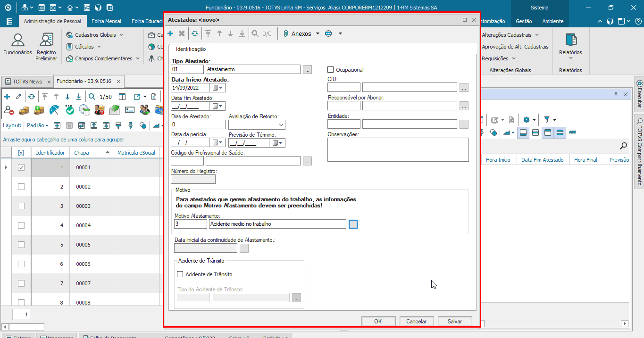This screenshot has height=338, width=644.
Task: Click the Dias de Atestado field
Action: pyautogui.click(x=198, y=124)
